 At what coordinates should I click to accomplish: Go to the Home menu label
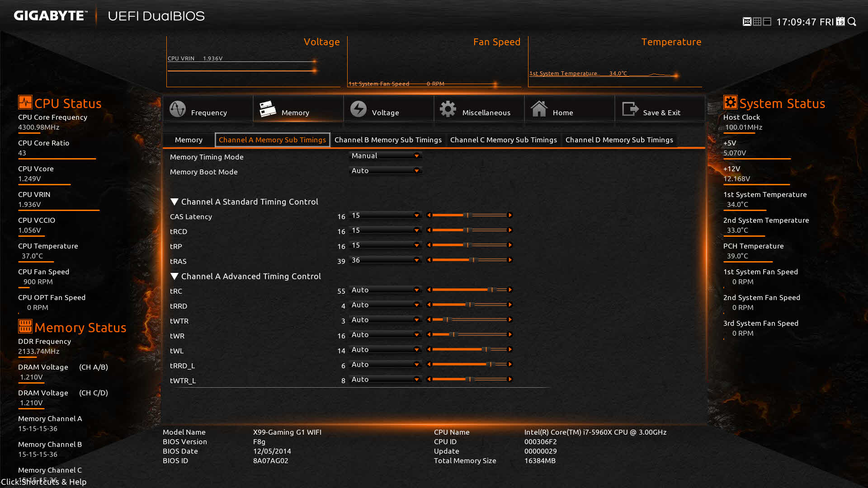coord(563,113)
